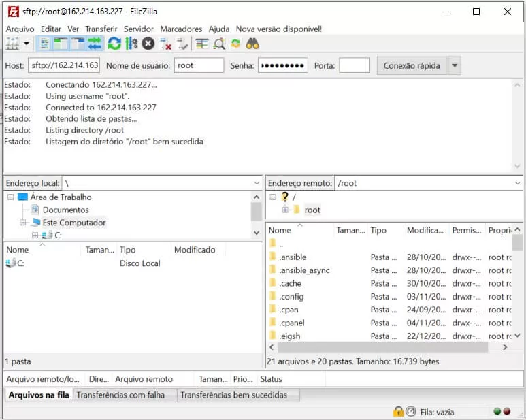
Task: Focus the Porta input field
Action: click(355, 65)
